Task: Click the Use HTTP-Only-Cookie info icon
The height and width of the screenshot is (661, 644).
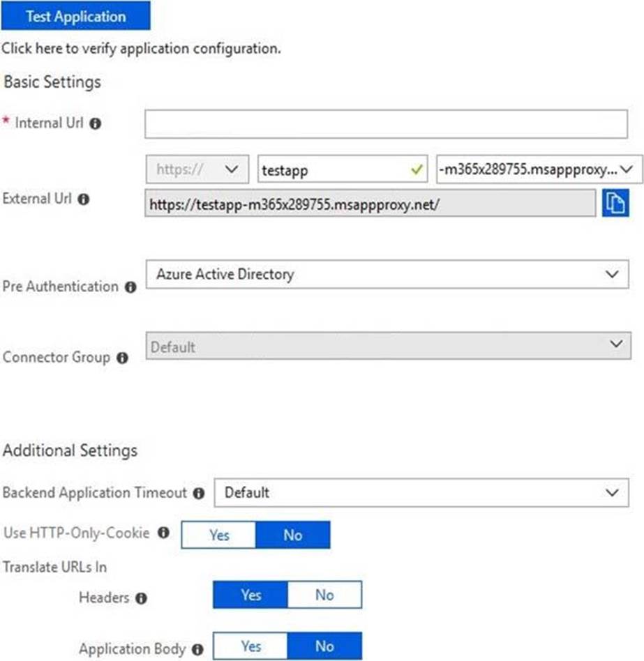Action: click(x=163, y=533)
